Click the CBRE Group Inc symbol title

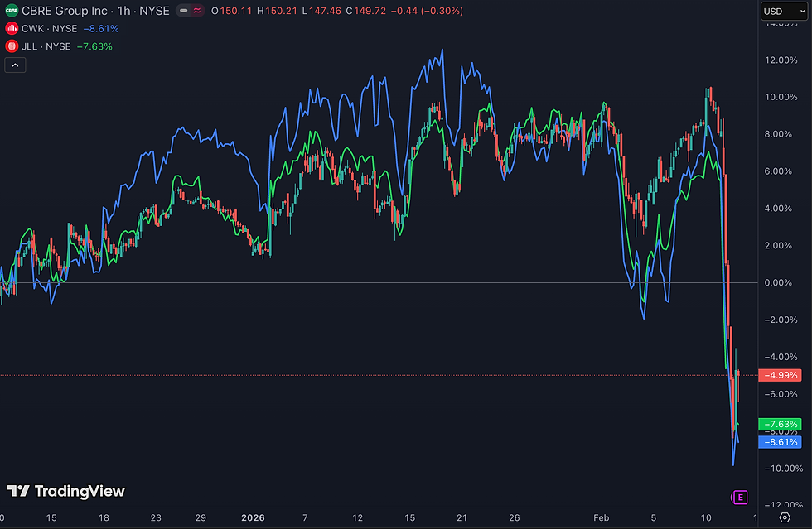coord(65,11)
